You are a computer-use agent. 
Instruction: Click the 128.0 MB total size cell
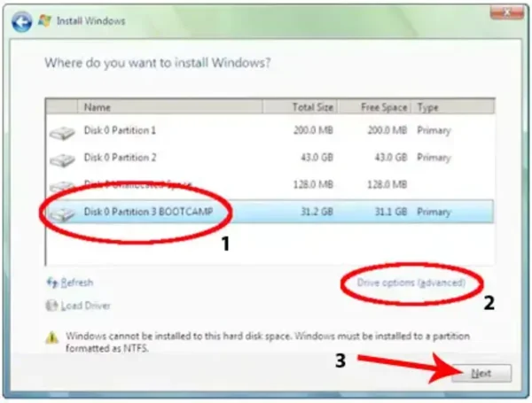tap(313, 184)
